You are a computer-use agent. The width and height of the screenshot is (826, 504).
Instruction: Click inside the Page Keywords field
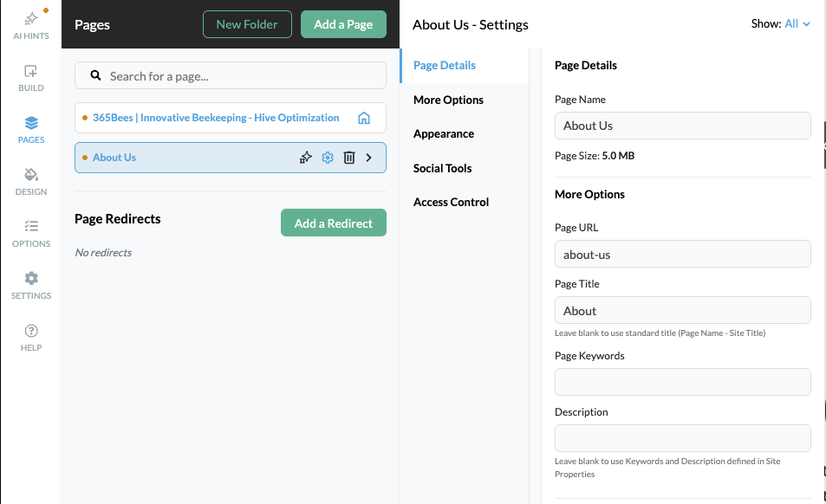coord(682,382)
